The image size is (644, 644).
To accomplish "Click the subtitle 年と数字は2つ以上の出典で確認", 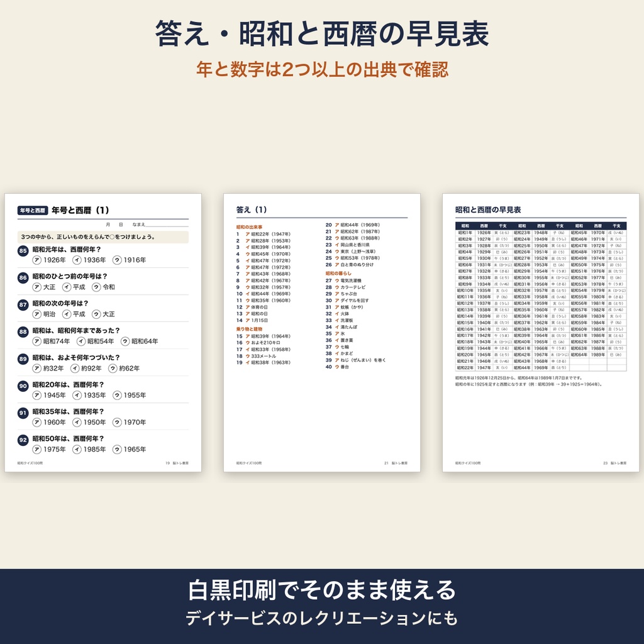I will (x=322, y=69).
